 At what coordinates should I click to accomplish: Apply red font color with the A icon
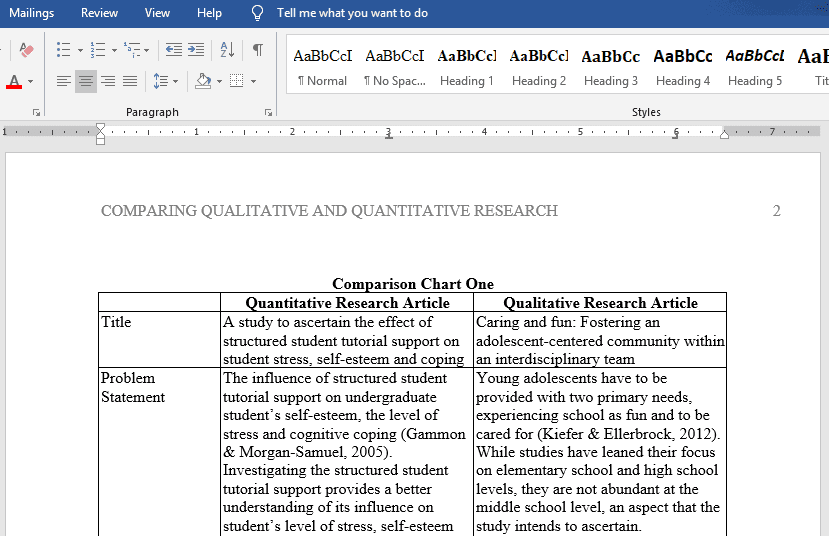pyautogui.click(x=14, y=81)
